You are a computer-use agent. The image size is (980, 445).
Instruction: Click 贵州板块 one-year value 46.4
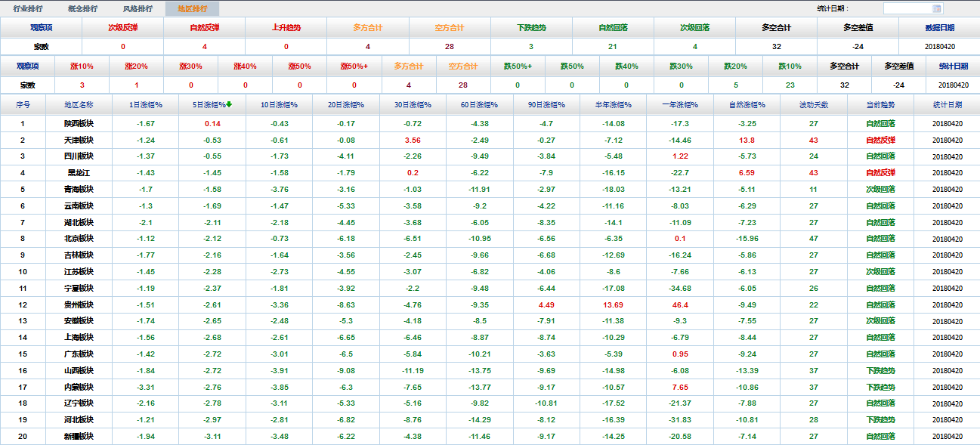click(x=680, y=305)
